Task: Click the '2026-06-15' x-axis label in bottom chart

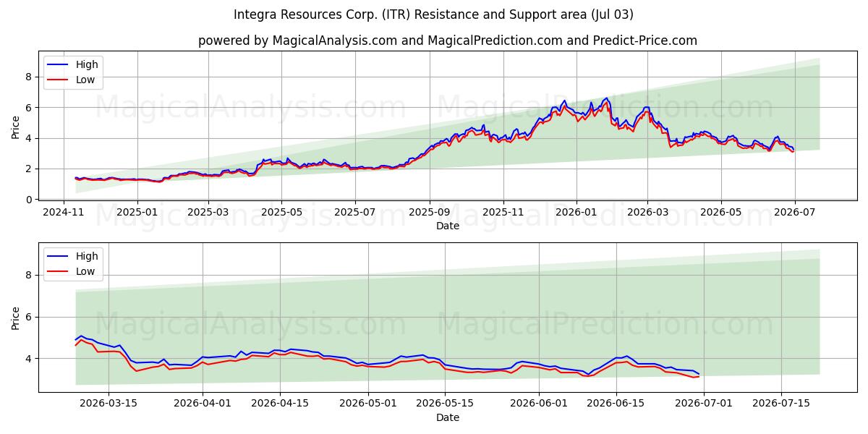Action: tap(616, 404)
